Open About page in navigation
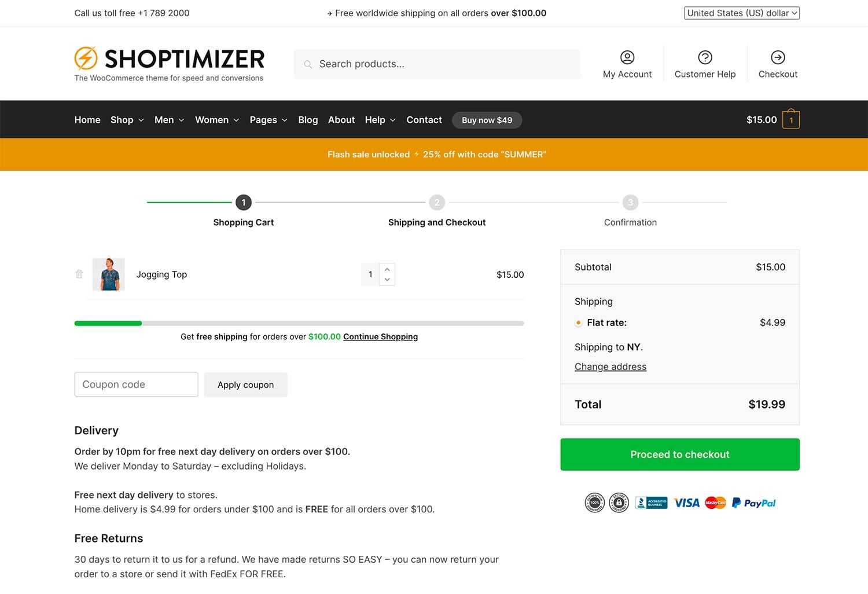The height and width of the screenshot is (594, 868). tap(341, 120)
